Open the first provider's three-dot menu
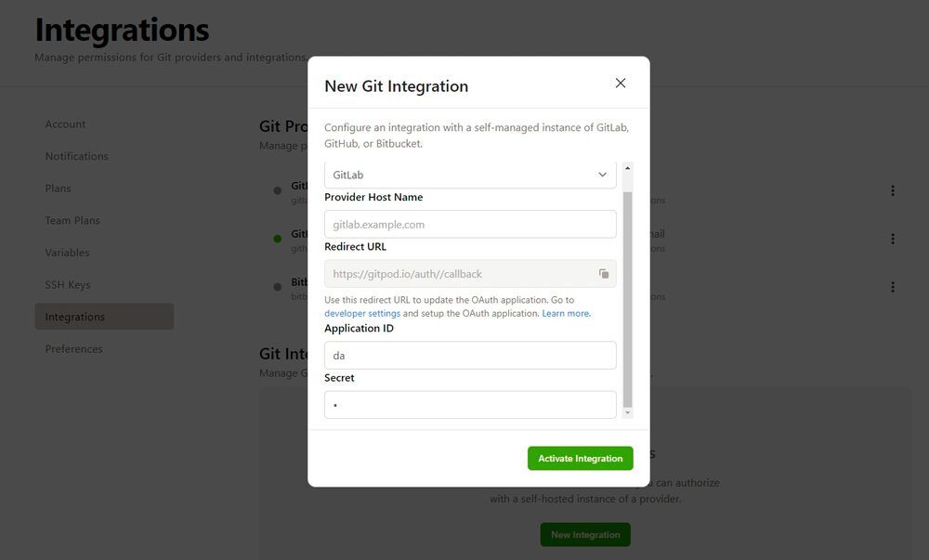The width and height of the screenshot is (929, 560). [x=893, y=190]
